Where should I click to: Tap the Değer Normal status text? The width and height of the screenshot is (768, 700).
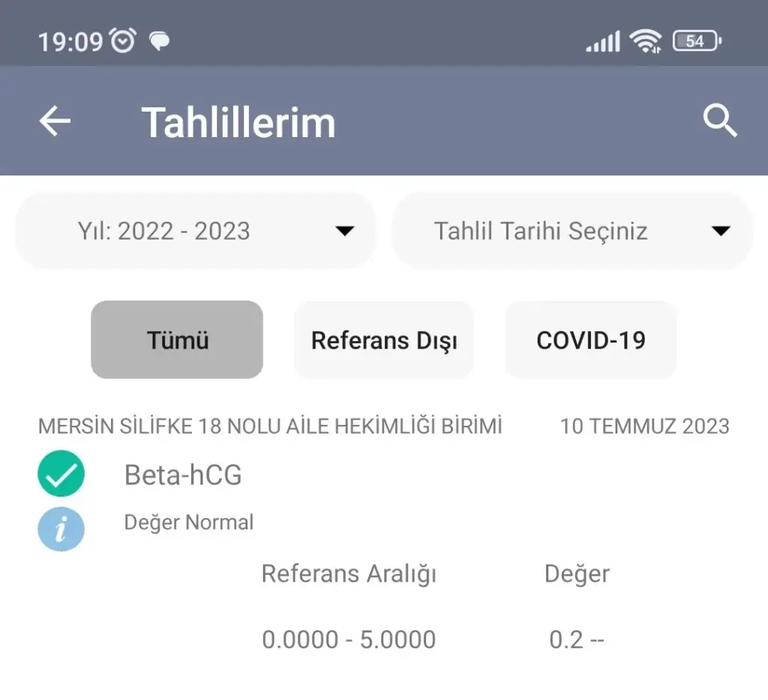point(189,522)
